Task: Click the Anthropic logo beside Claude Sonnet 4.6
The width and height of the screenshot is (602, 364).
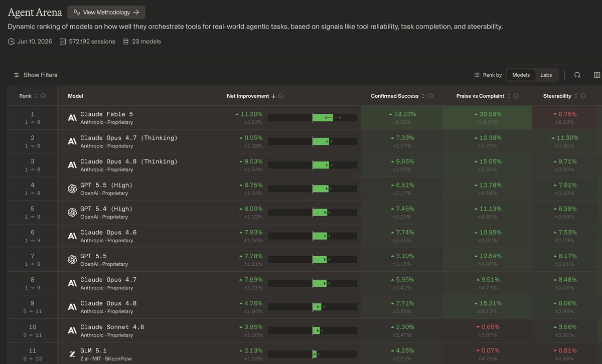Action: click(72, 330)
